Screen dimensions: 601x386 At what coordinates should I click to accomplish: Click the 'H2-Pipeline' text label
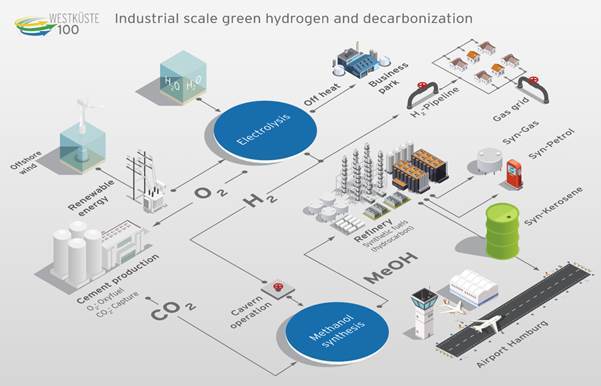coord(435,103)
